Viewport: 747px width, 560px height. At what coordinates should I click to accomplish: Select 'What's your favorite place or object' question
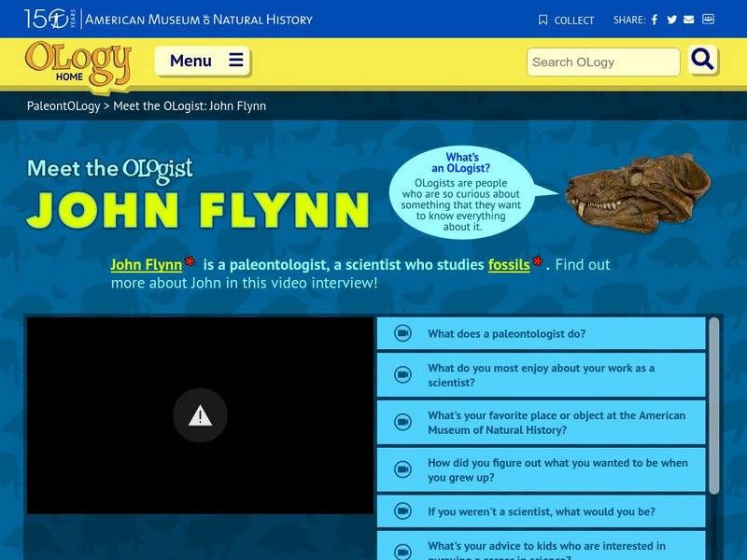(x=542, y=423)
